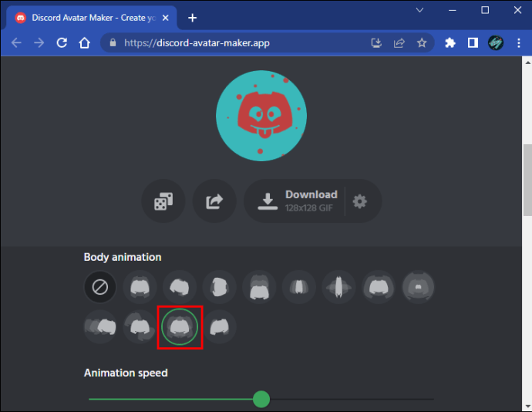The width and height of the screenshot is (532, 412).
Task: Choose the diagonal swinging logo body animation
Action: pos(140,327)
